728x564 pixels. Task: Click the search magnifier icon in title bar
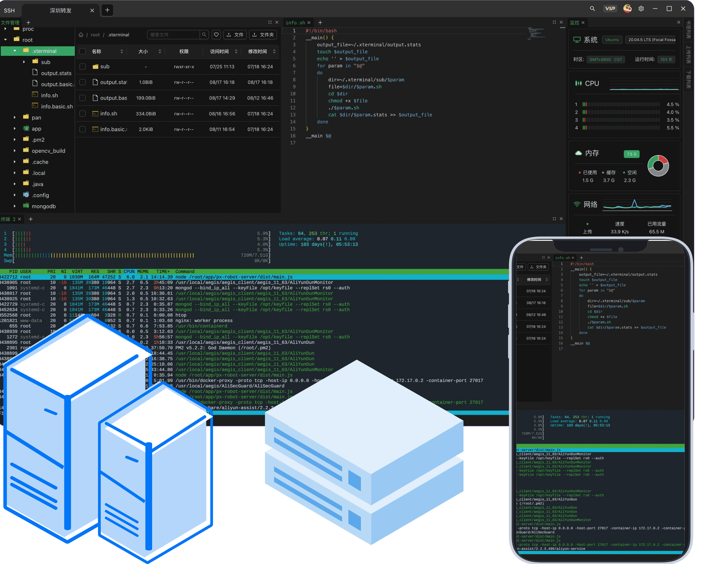pyautogui.click(x=592, y=9)
